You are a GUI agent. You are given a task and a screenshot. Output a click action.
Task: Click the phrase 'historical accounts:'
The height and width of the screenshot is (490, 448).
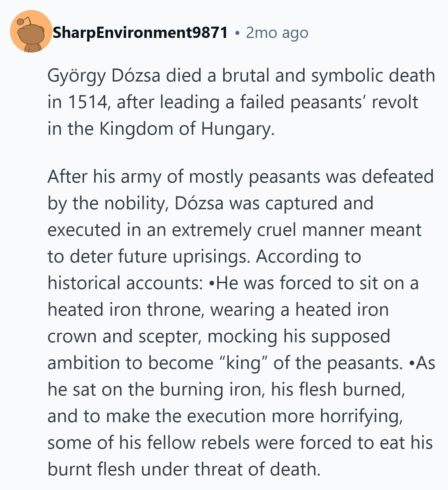[x=125, y=283]
